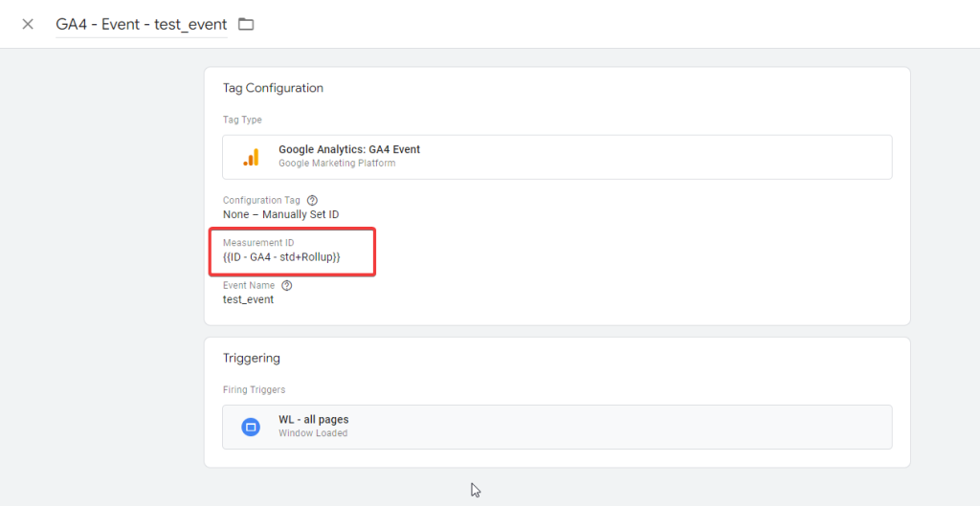Click the Window Loaded trigger type text

[313, 433]
